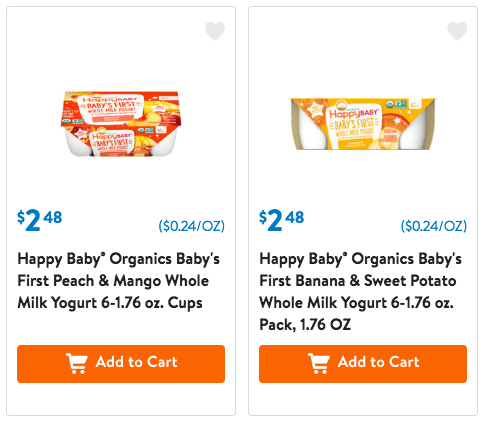This screenshot has height=422, width=487.
Task: Click cart icon under Banana & Sweet Potato yogurt
Action: click(319, 363)
